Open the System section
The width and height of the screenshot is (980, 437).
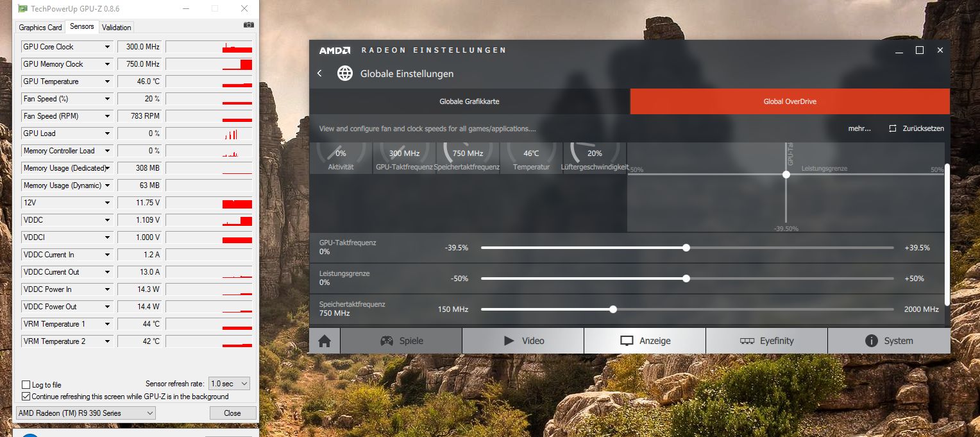[x=888, y=341]
